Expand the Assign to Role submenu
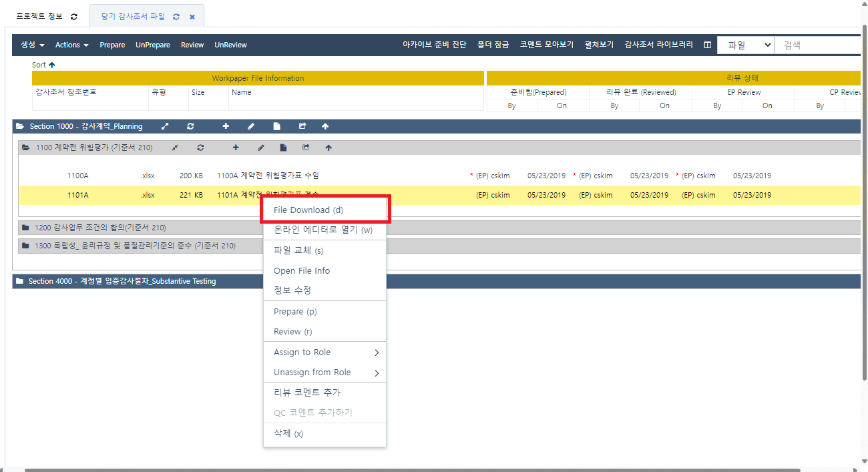The width and height of the screenshot is (868, 472). [x=324, y=352]
